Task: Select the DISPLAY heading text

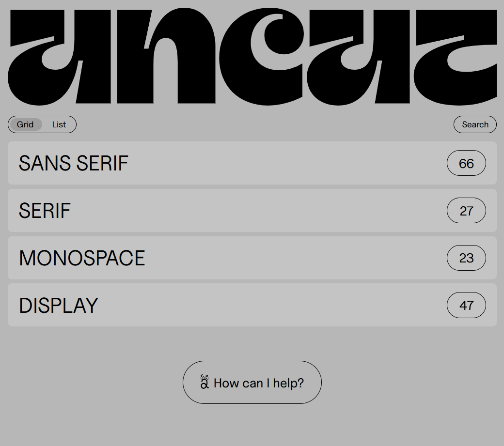Action: [x=59, y=306]
